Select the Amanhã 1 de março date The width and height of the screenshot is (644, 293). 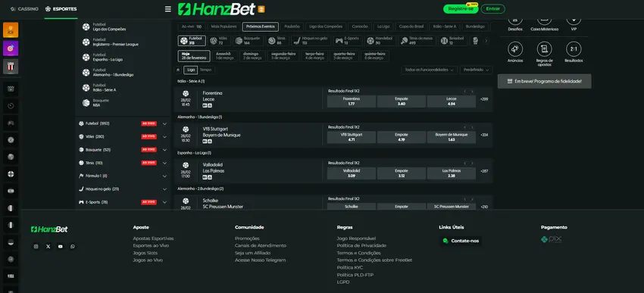coord(225,56)
